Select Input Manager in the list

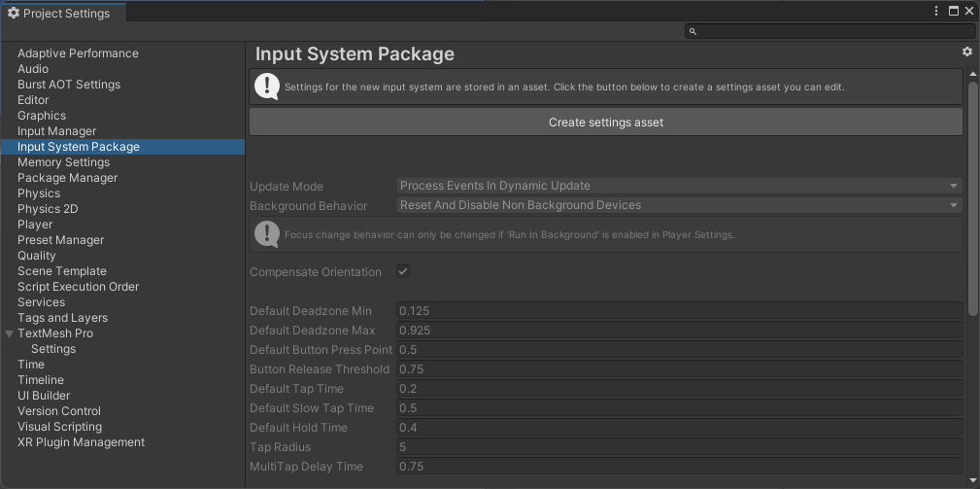(x=56, y=131)
